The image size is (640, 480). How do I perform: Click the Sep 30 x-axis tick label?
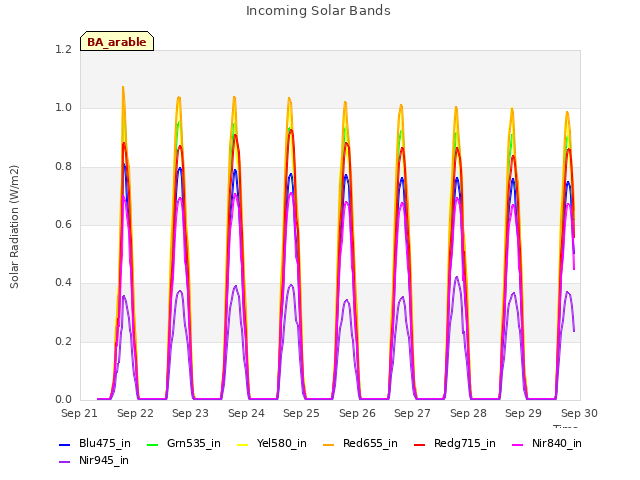click(579, 413)
